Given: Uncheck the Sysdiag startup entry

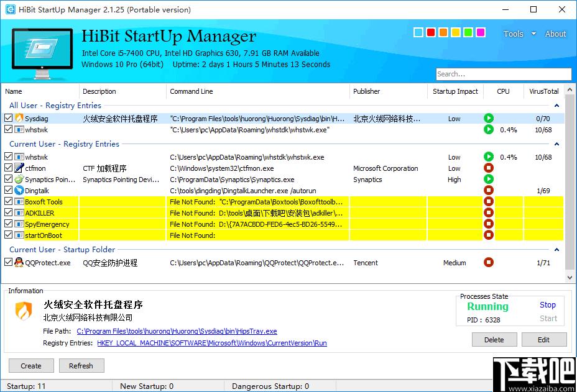Looking at the screenshot, I should coord(9,118).
